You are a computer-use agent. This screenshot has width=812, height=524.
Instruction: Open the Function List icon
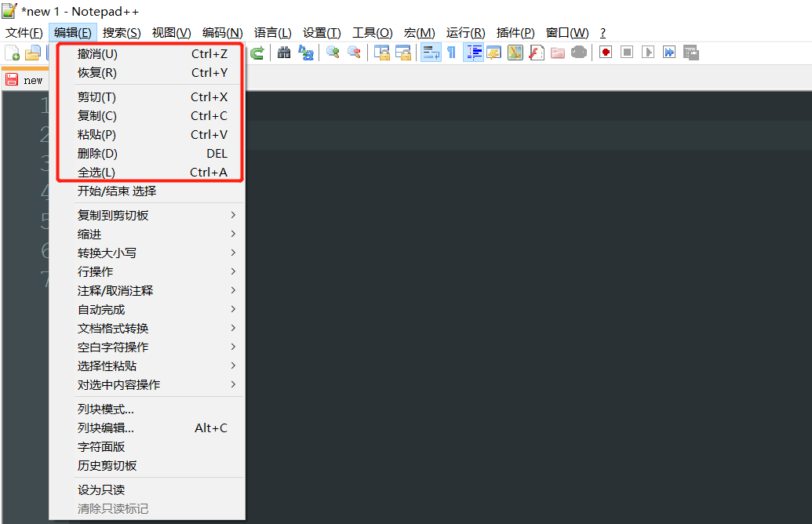pos(537,53)
